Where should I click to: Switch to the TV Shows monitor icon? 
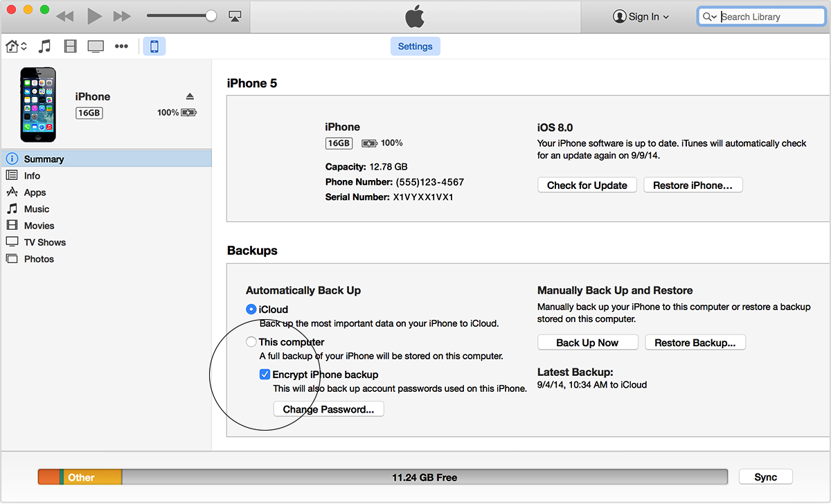[x=96, y=46]
